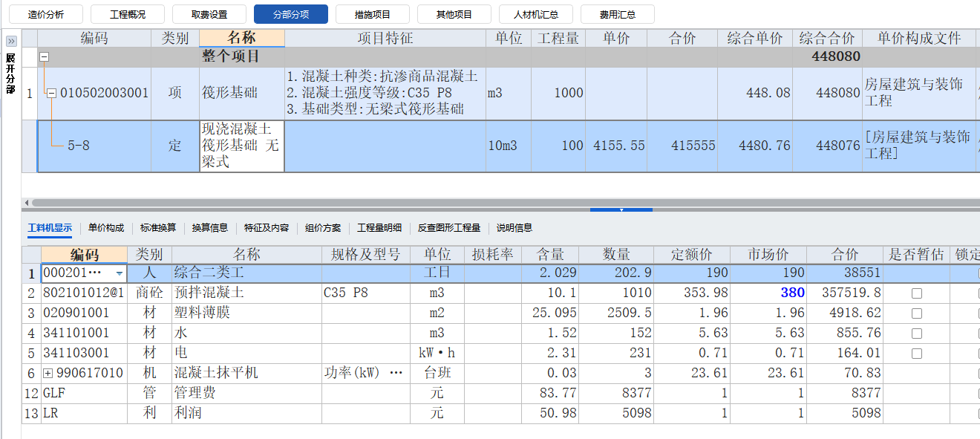980x439 pixels.
Task: Open the 工程概况 page
Action: point(128,13)
